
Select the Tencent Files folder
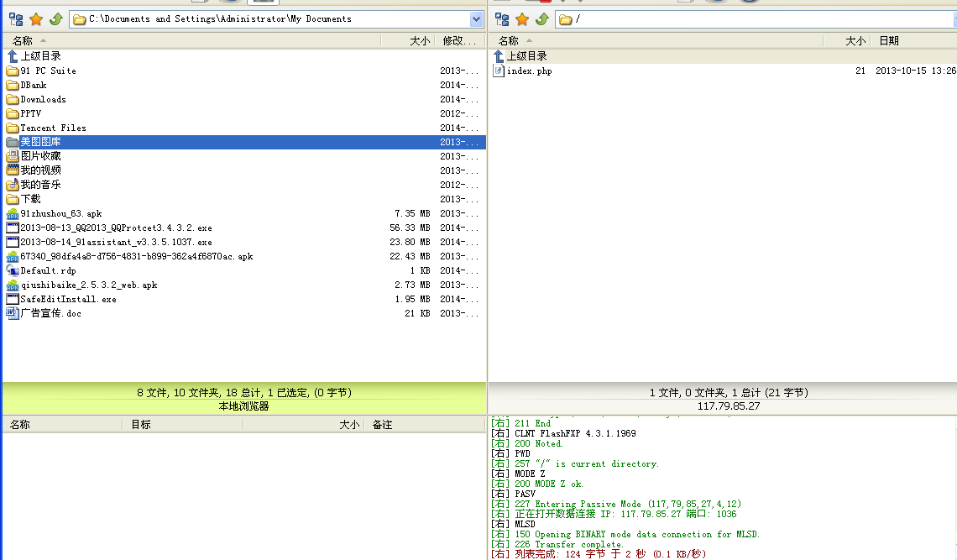(x=53, y=128)
